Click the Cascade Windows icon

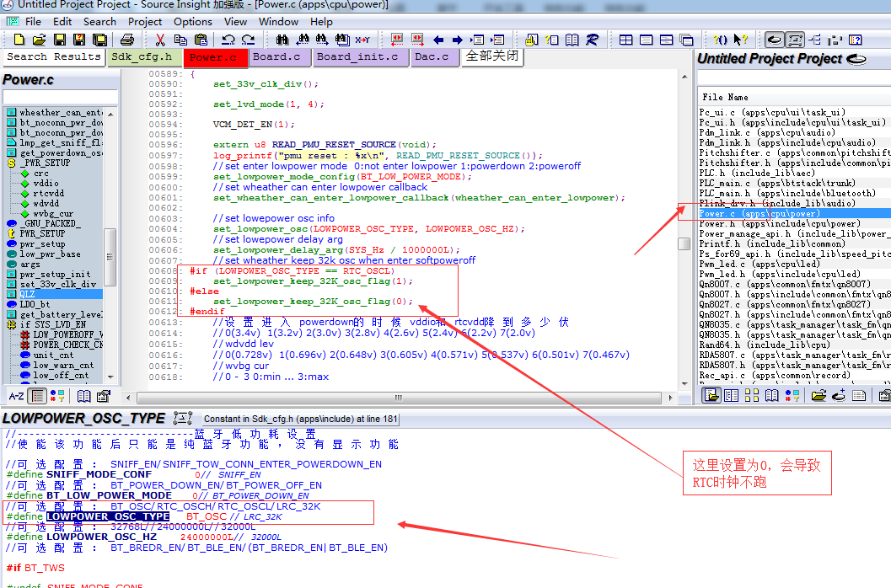tap(686, 40)
